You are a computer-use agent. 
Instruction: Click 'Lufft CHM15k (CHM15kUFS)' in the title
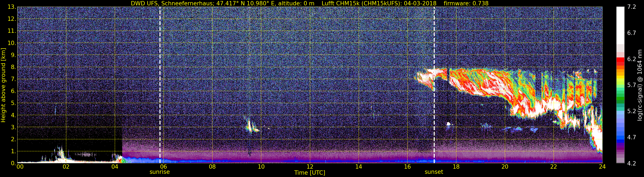361,3
